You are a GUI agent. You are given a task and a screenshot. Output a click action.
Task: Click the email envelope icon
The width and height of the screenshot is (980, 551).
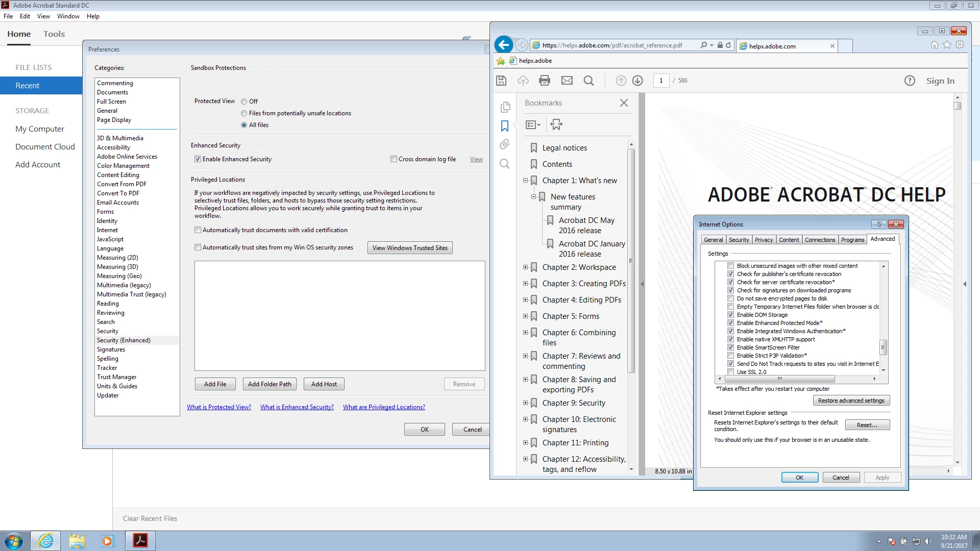click(x=567, y=81)
